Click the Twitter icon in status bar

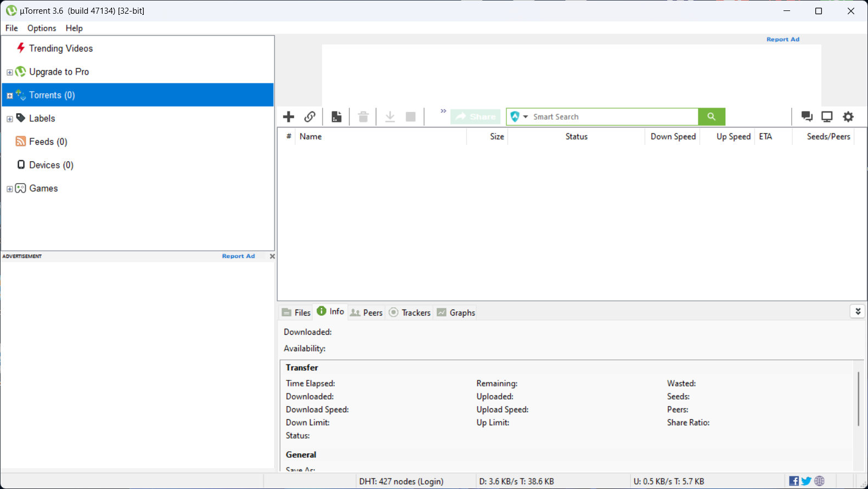coord(807,481)
